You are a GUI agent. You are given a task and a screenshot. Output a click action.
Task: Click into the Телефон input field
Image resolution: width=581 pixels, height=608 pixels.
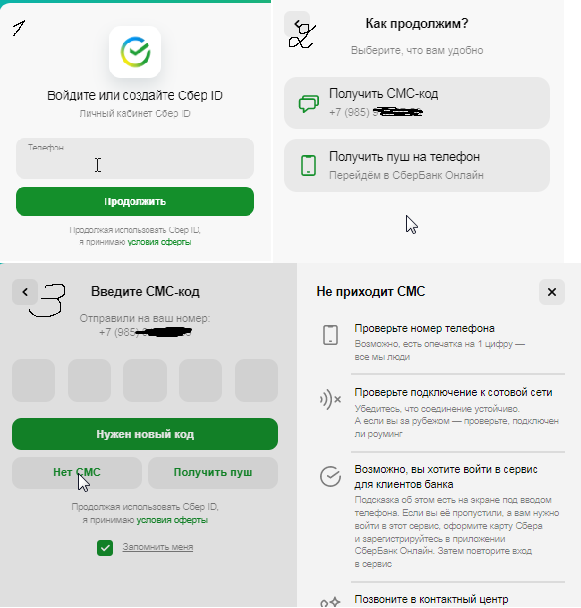pos(135,158)
